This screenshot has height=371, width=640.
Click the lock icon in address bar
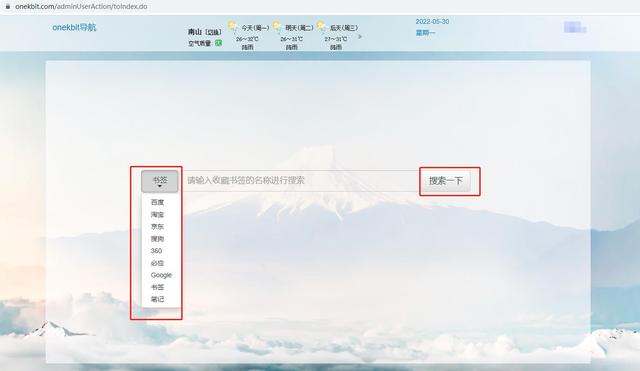[x=7, y=7]
